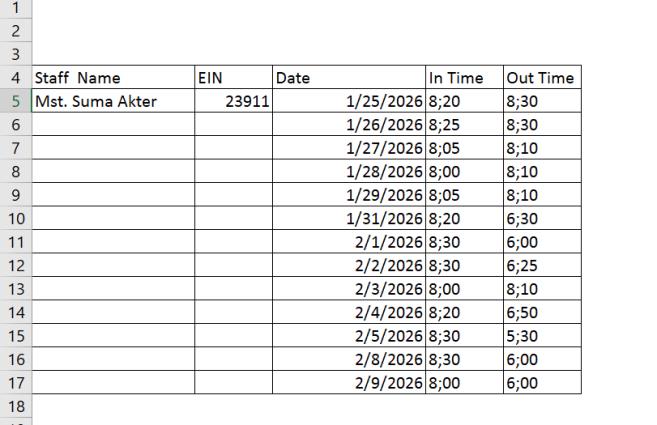Select the Out Time cell showing 5;30
Image resolution: width=657 pixels, height=425 pixels.
tap(541, 335)
